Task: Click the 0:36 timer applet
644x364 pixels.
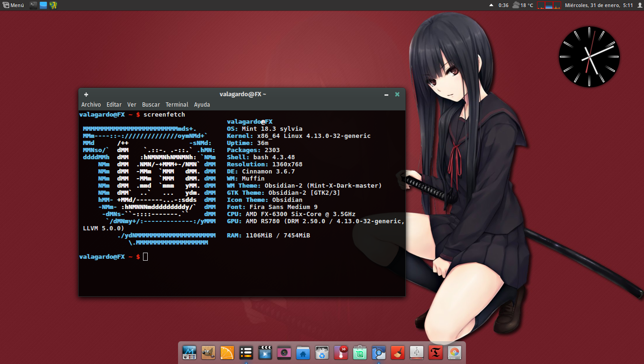Action: tap(503, 5)
